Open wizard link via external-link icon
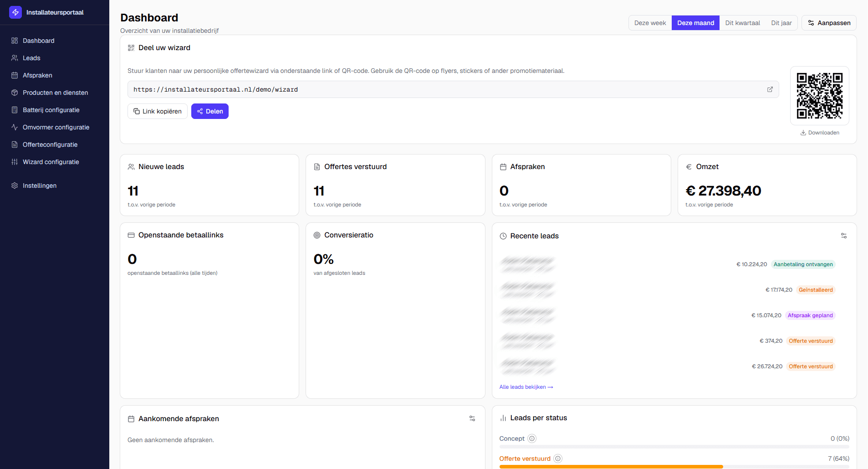 click(x=770, y=89)
